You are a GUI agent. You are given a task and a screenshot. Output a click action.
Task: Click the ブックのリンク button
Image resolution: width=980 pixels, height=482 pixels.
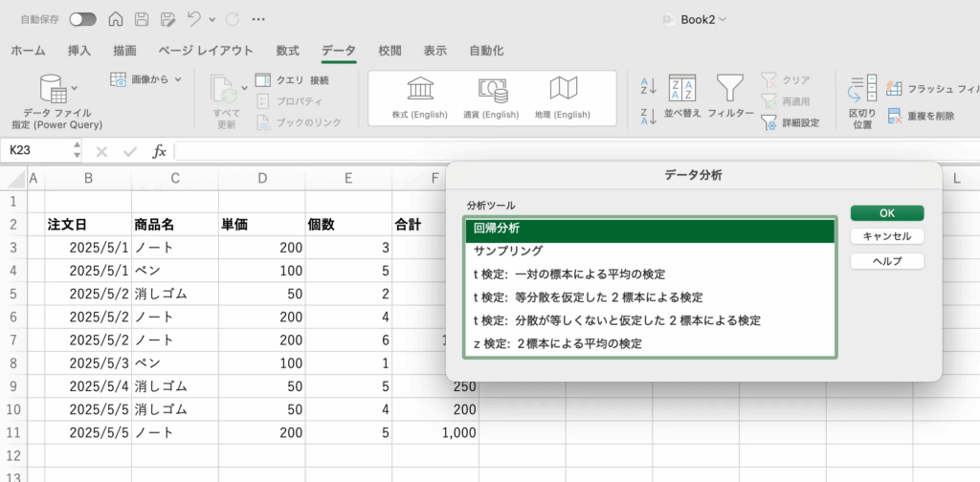click(299, 121)
